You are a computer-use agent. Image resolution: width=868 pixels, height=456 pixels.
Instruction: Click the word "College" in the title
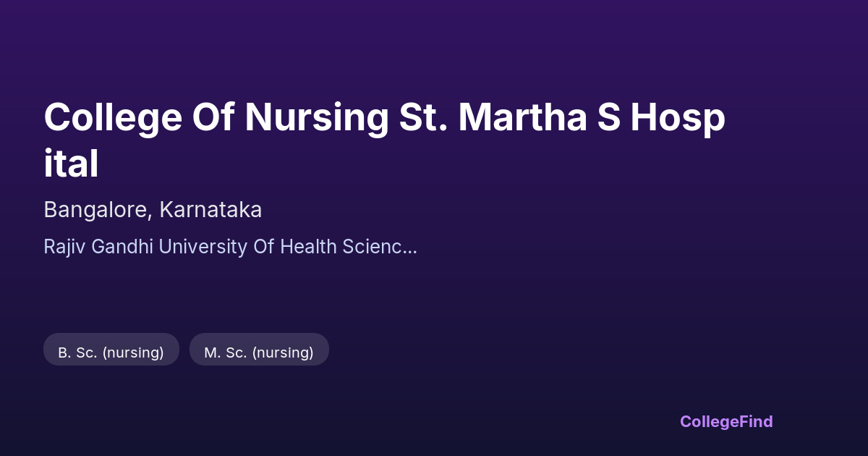tap(113, 118)
